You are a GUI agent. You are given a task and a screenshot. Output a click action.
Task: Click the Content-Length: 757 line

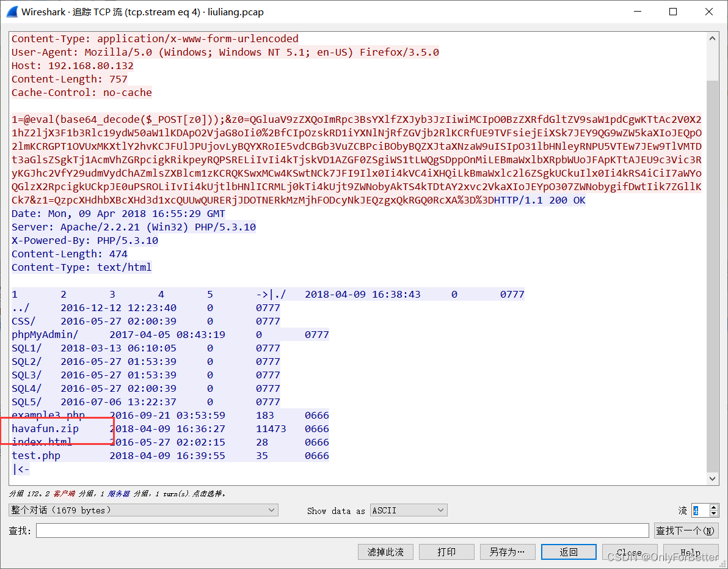(70, 79)
